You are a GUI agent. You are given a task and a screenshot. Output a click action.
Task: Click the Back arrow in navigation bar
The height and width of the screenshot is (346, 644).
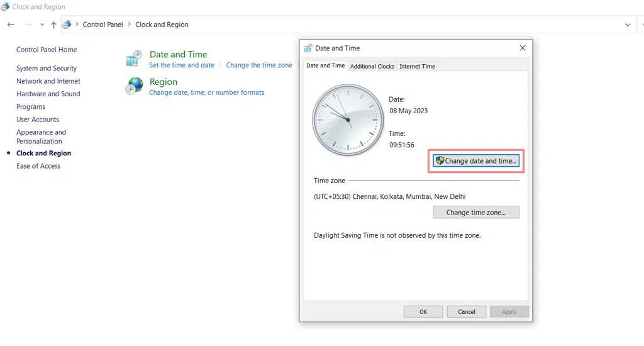coord(11,25)
